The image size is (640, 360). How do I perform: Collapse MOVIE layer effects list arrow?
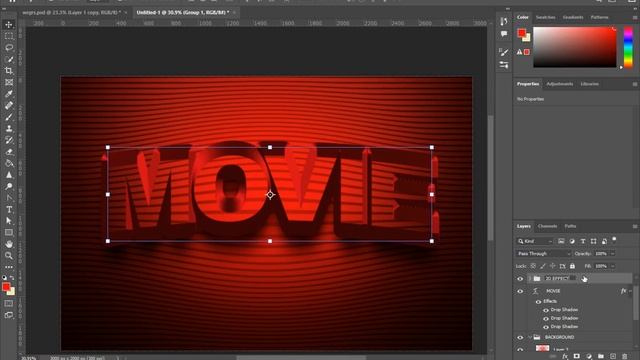pos(630,291)
